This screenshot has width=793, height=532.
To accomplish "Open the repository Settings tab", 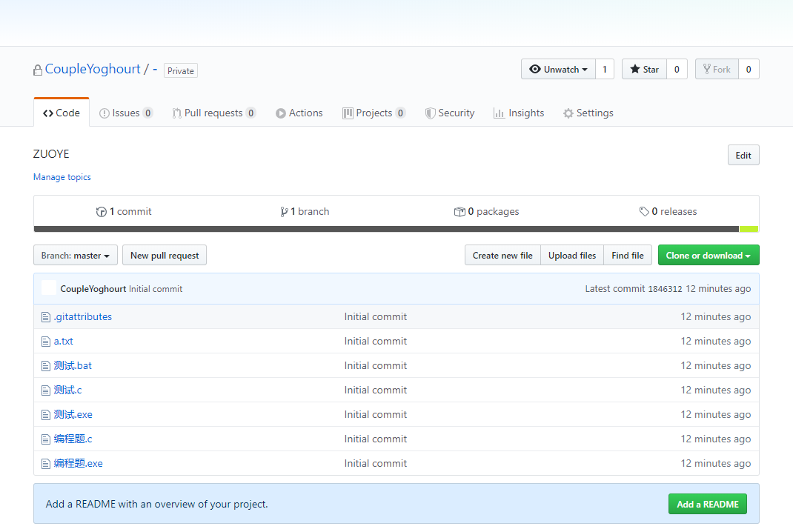I will pos(588,113).
